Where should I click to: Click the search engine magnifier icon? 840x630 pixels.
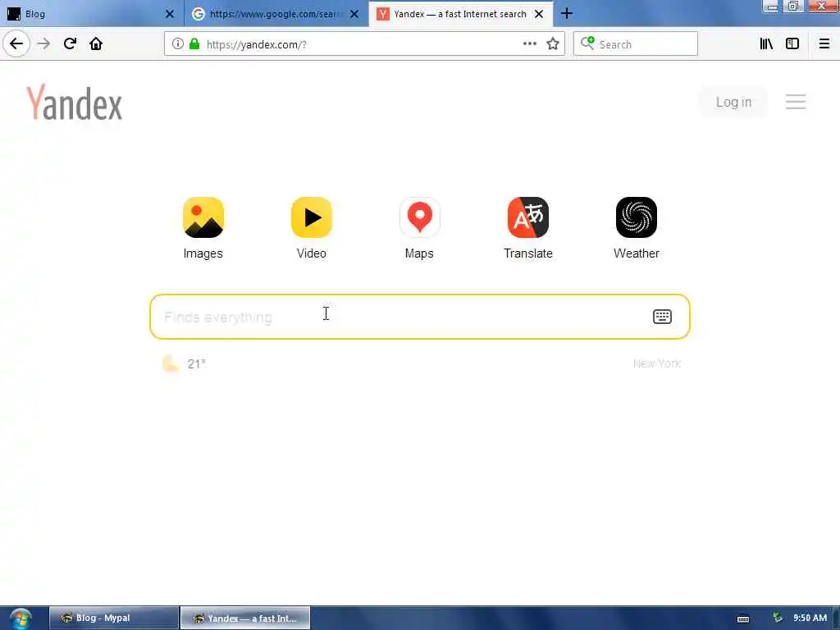[x=587, y=43]
